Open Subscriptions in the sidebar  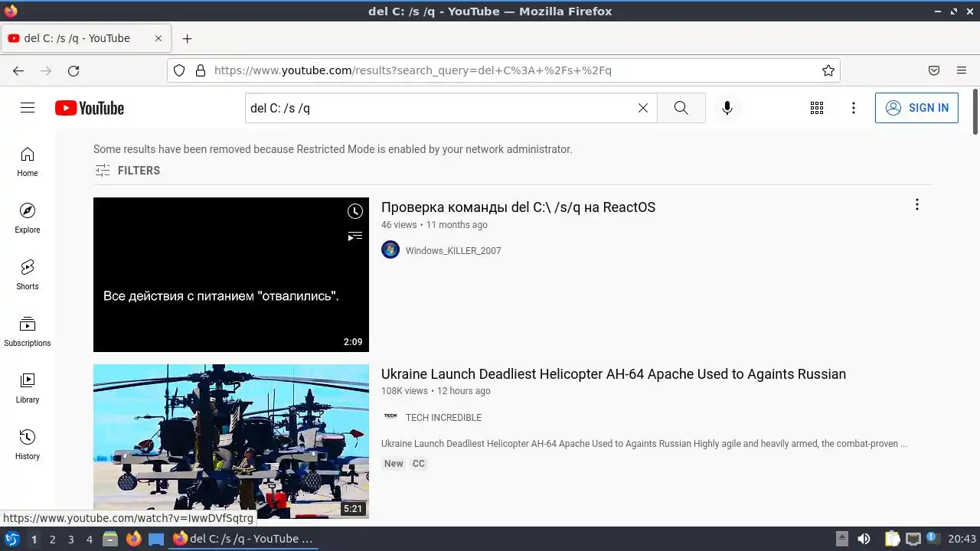coord(28,331)
